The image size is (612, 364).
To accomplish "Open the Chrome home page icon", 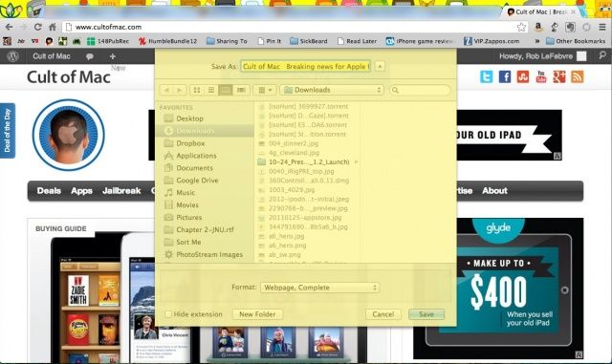I will pos(53,27).
